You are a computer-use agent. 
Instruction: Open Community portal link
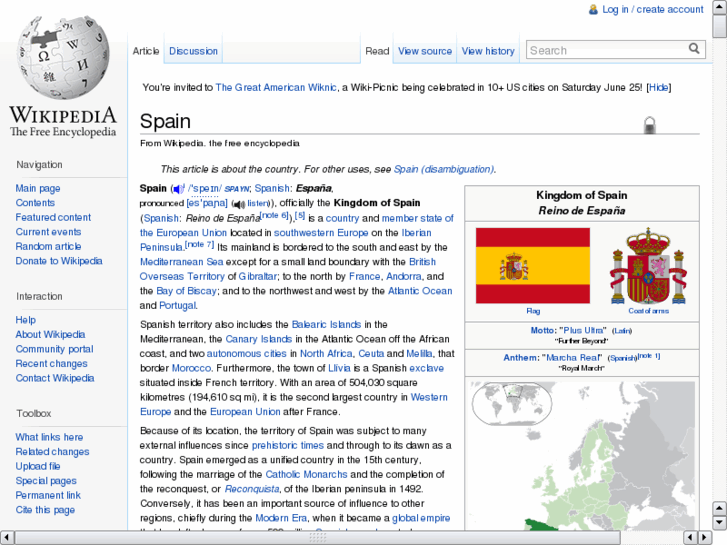pyautogui.click(x=54, y=349)
